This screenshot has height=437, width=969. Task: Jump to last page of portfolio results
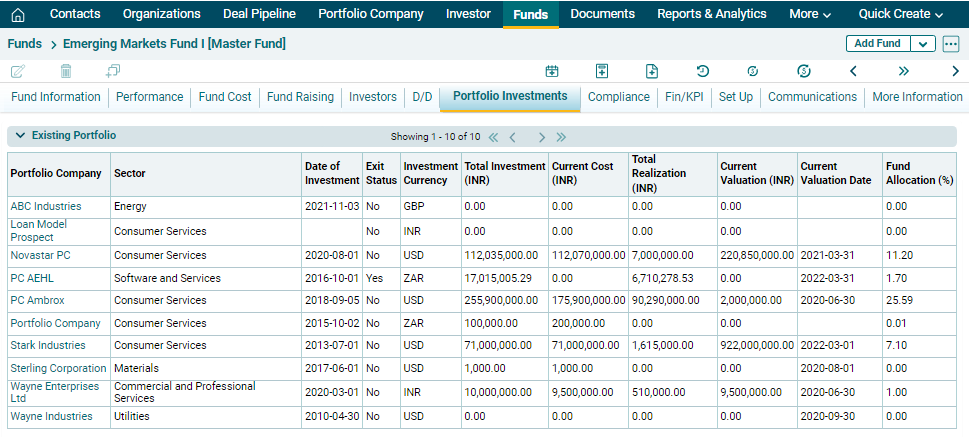pos(561,137)
